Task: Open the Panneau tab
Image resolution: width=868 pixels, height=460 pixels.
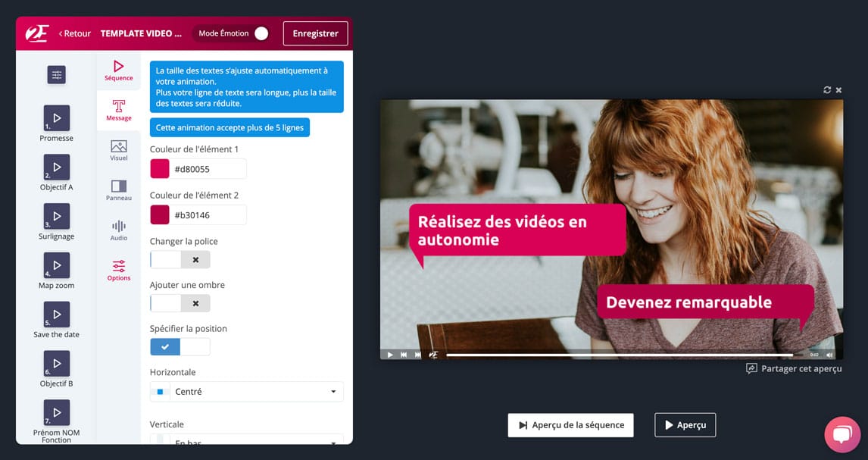Action: [118, 190]
